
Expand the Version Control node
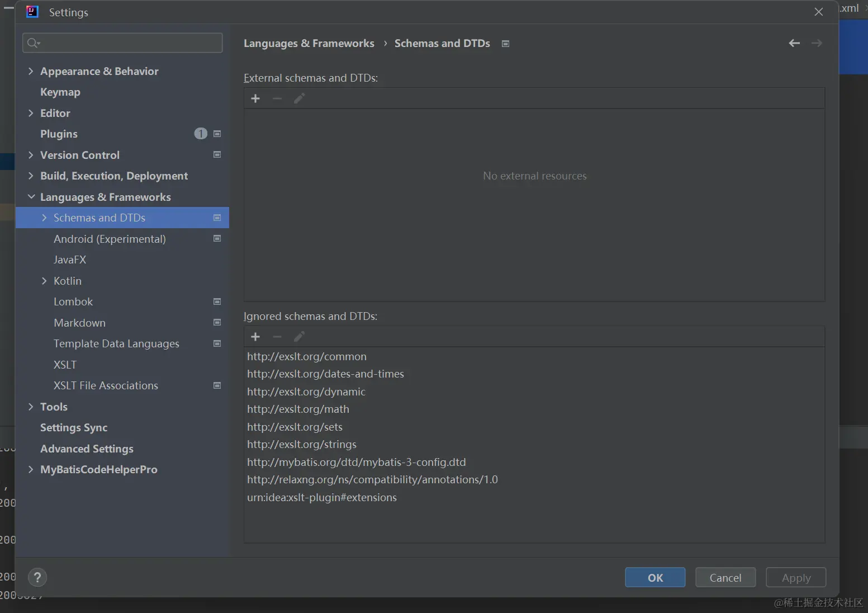pyautogui.click(x=31, y=155)
